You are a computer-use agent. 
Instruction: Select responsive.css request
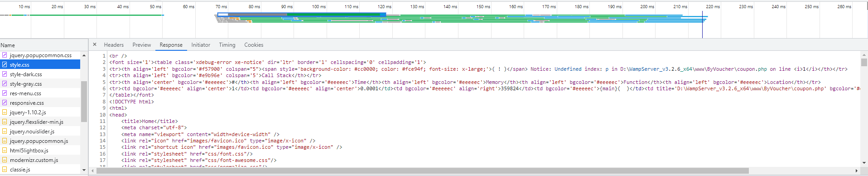[40, 103]
